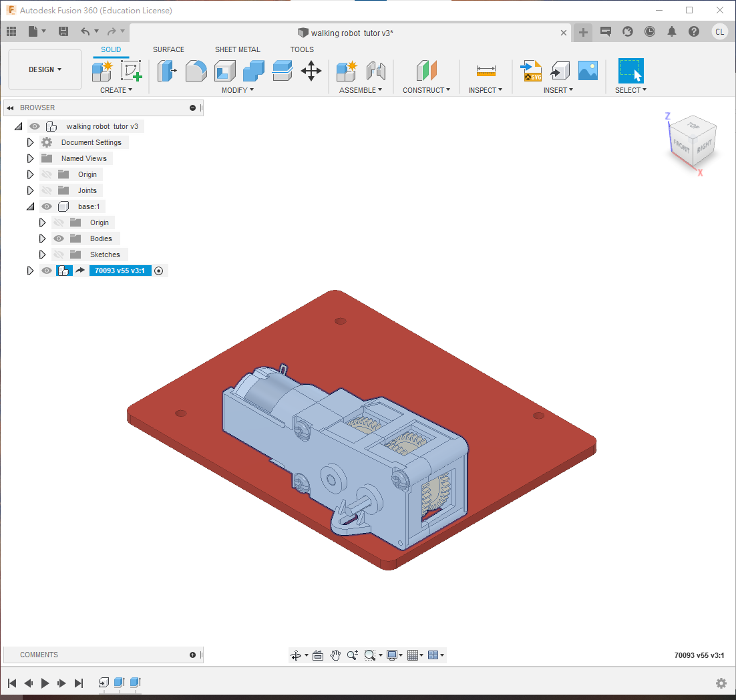The height and width of the screenshot is (700, 736).
Task: Hide the base:1 component with eye icon
Action: [47, 206]
